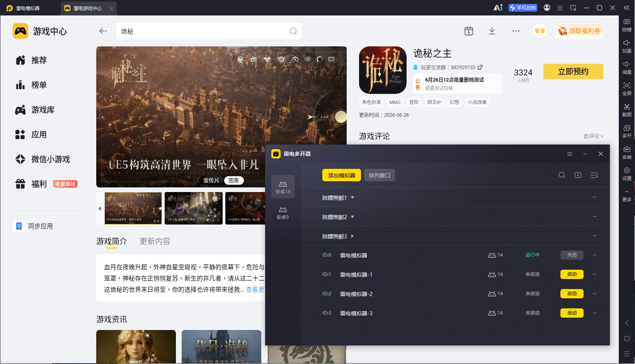The width and height of the screenshot is (635, 364).
Task: Copy the player group number 882929733
Action: point(480,67)
